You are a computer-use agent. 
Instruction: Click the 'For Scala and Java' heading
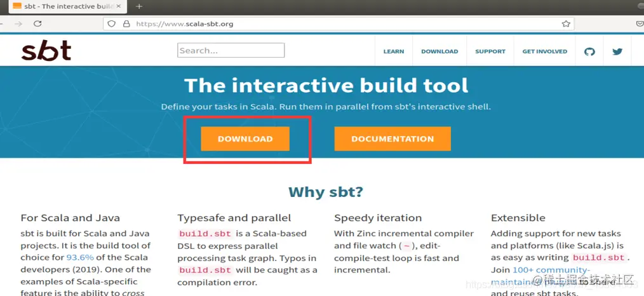coord(70,218)
